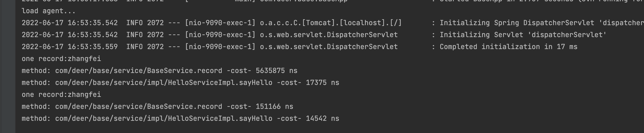The width and height of the screenshot is (644, 133).
Task: Click the 17375 ns cost value
Action: 322,82
